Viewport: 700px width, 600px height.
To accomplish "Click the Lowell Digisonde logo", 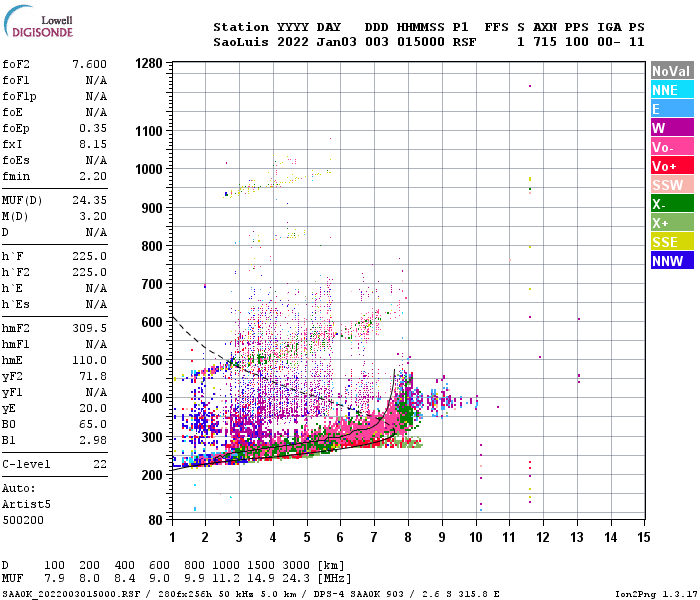I will 38,21.
